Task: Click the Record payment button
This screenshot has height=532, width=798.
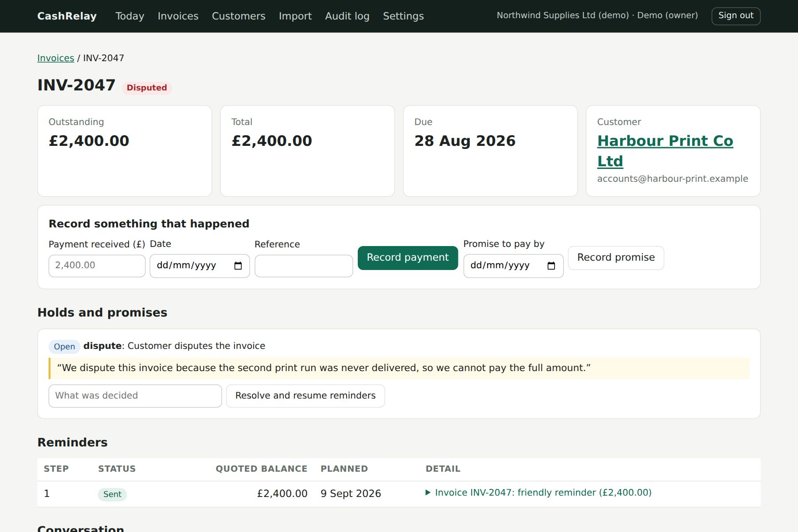Action: (408, 258)
